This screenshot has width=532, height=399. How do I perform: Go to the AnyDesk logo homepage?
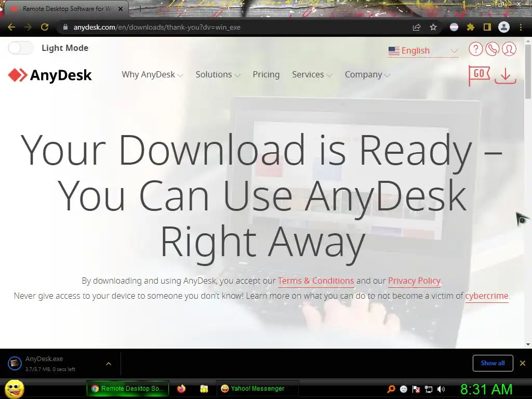coord(50,75)
